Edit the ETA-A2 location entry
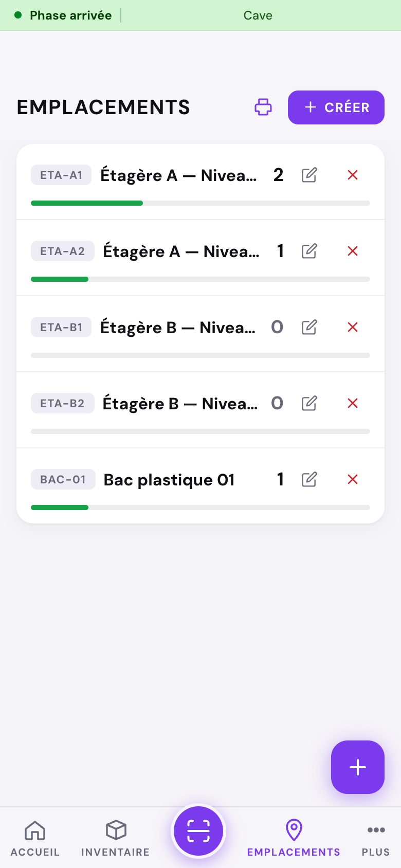The image size is (401, 868). 309,251
